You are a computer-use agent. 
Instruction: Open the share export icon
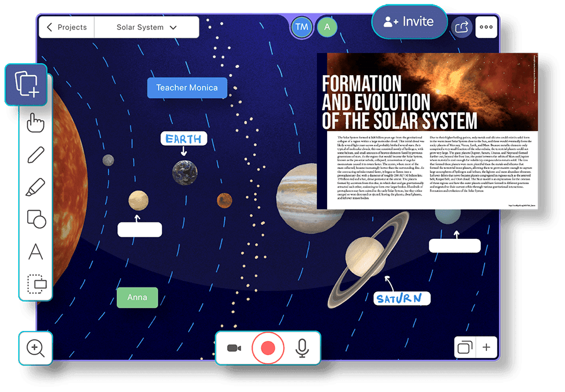[x=462, y=27]
